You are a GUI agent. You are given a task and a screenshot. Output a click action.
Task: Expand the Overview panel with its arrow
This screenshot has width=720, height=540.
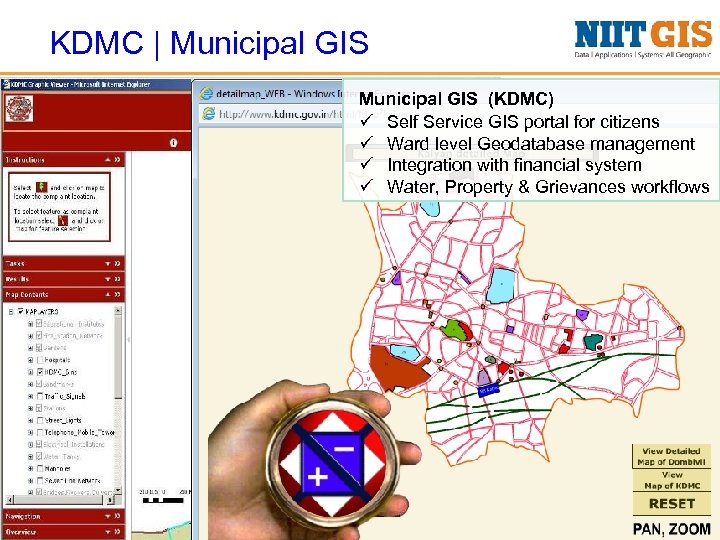107,532
